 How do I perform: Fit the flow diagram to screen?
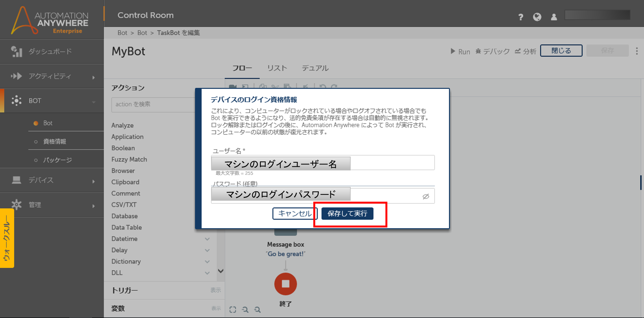(x=233, y=310)
